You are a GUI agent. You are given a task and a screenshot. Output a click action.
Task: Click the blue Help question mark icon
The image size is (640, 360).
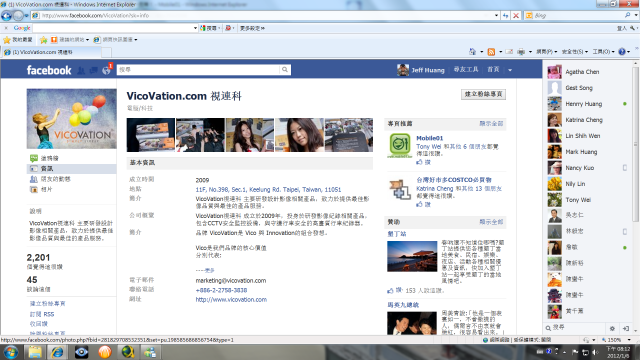622,51
